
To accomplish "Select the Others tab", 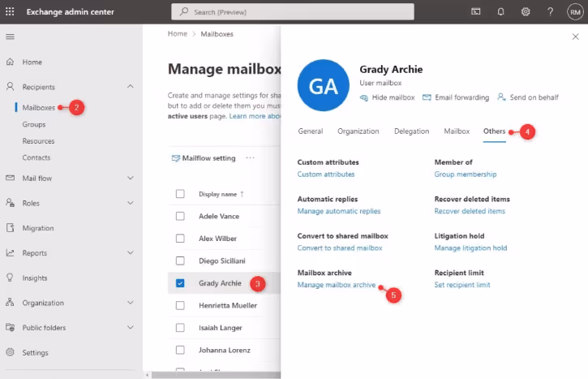I will [x=494, y=131].
